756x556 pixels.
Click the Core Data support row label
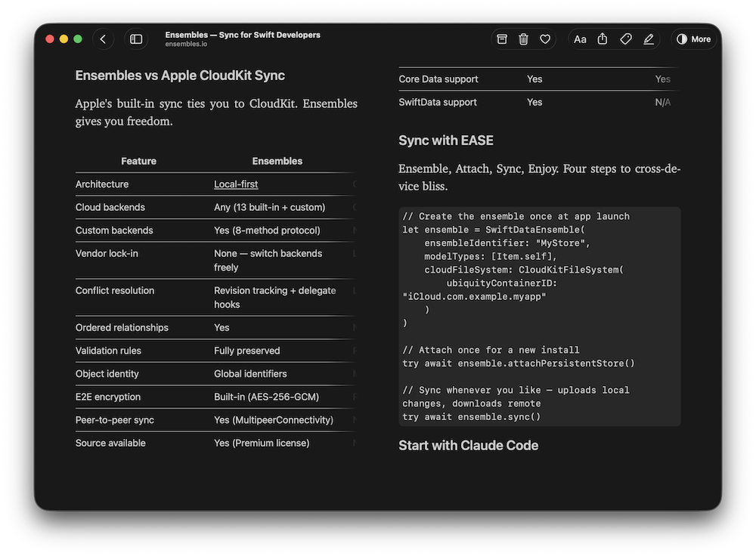(438, 79)
